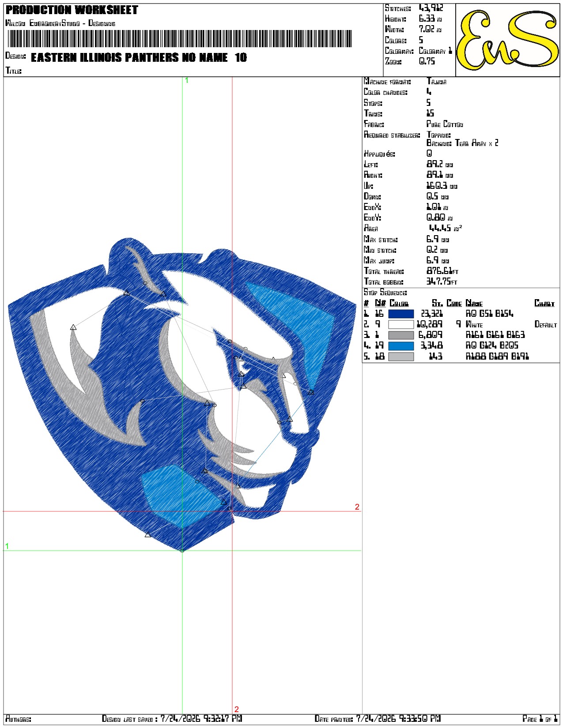This screenshot has width=563, height=728.
Task: Click the height value 6.33 in
Action: 430,19
